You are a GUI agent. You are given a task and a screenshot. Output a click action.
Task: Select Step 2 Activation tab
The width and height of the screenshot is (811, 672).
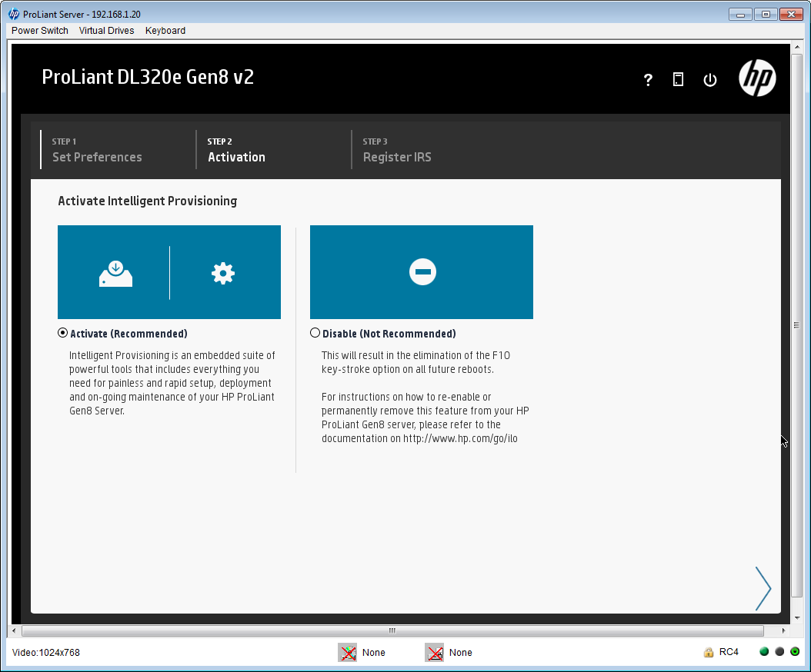point(236,150)
